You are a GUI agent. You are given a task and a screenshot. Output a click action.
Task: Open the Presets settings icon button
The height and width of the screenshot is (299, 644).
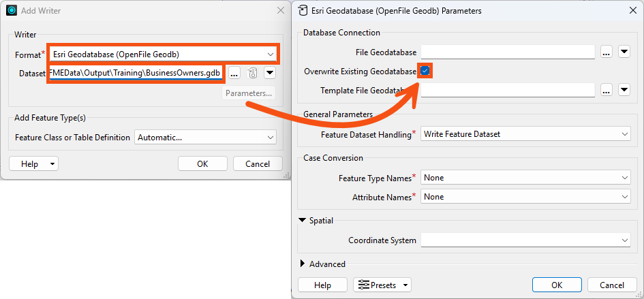[x=364, y=285]
